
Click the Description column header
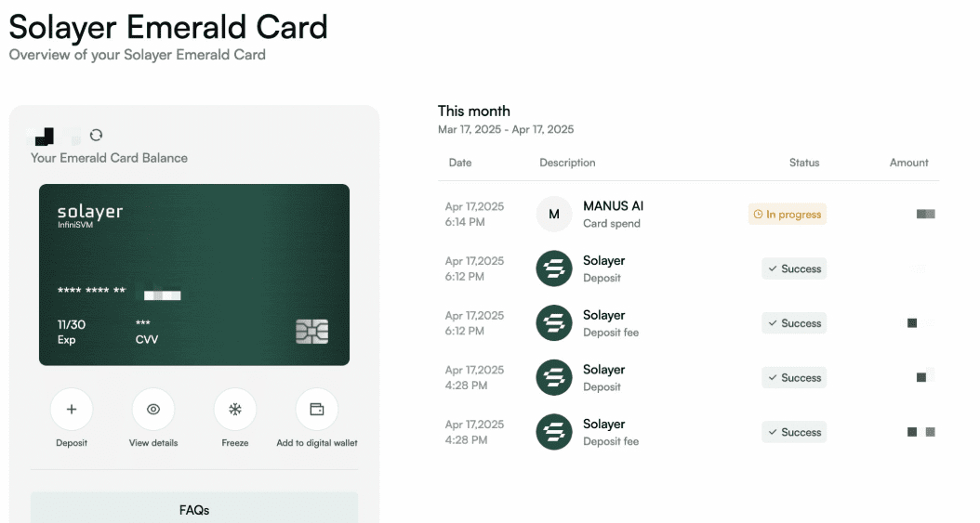click(567, 163)
